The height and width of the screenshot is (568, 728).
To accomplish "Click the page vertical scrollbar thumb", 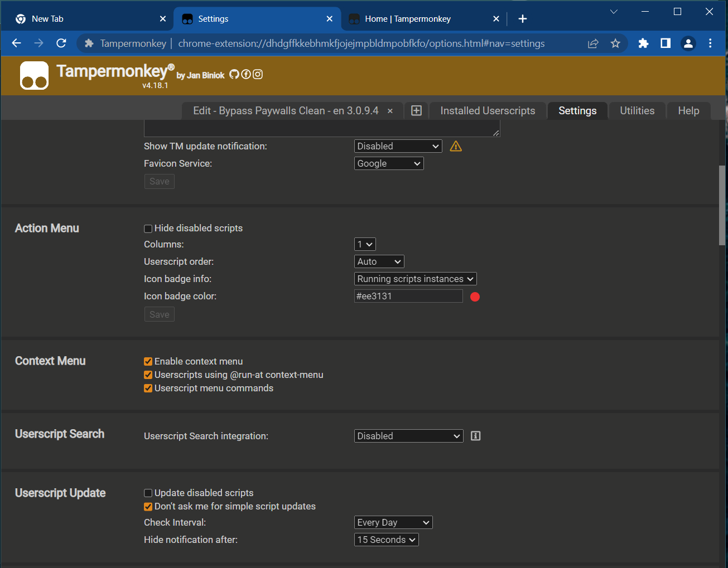I will (722, 205).
